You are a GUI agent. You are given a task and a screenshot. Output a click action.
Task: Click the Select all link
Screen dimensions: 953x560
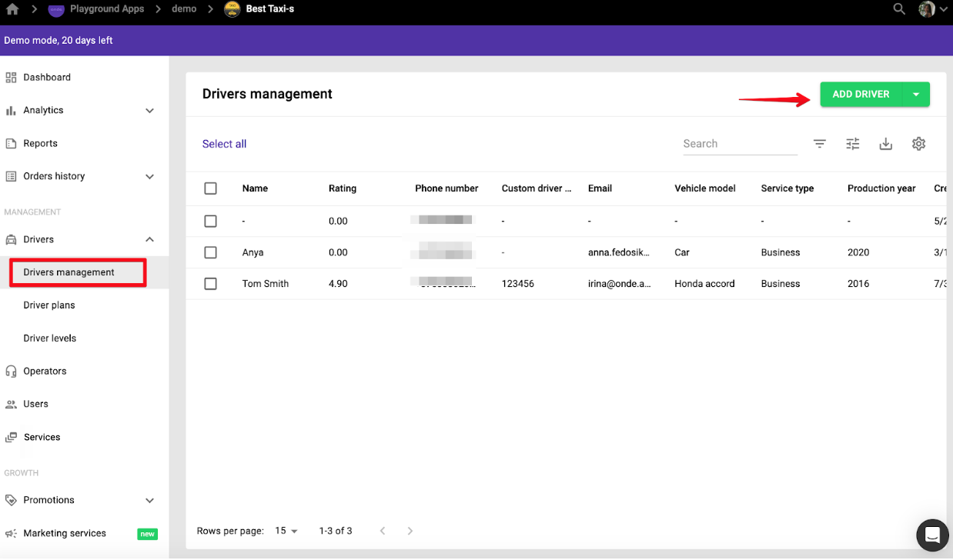224,144
